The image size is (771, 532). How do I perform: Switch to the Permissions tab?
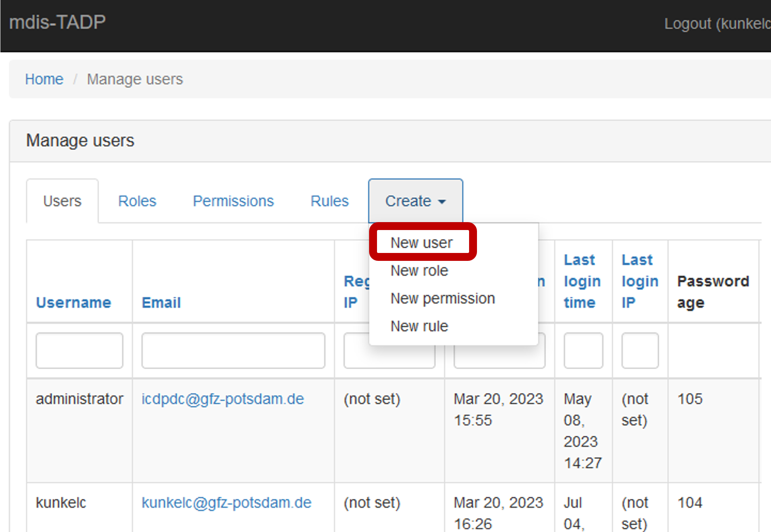233,201
